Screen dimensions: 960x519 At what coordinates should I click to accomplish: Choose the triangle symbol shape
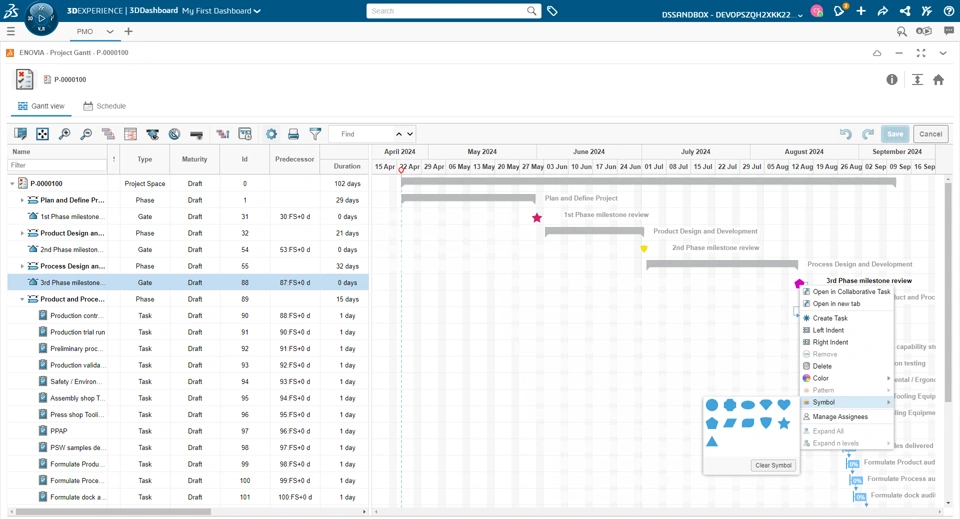(711, 441)
